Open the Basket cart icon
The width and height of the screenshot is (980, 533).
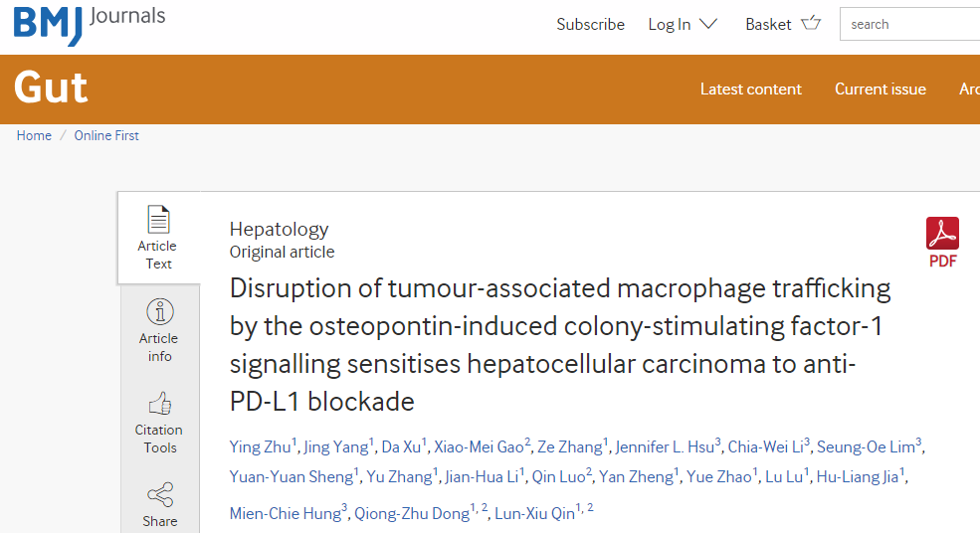[x=811, y=23]
